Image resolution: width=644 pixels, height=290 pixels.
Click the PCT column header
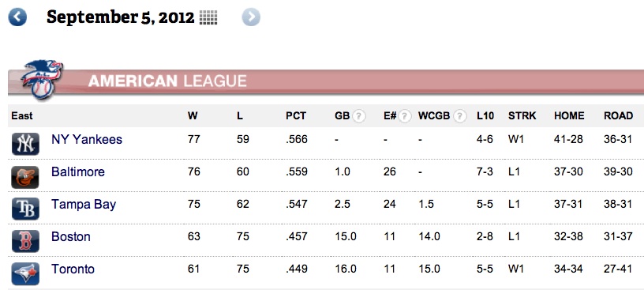(296, 116)
